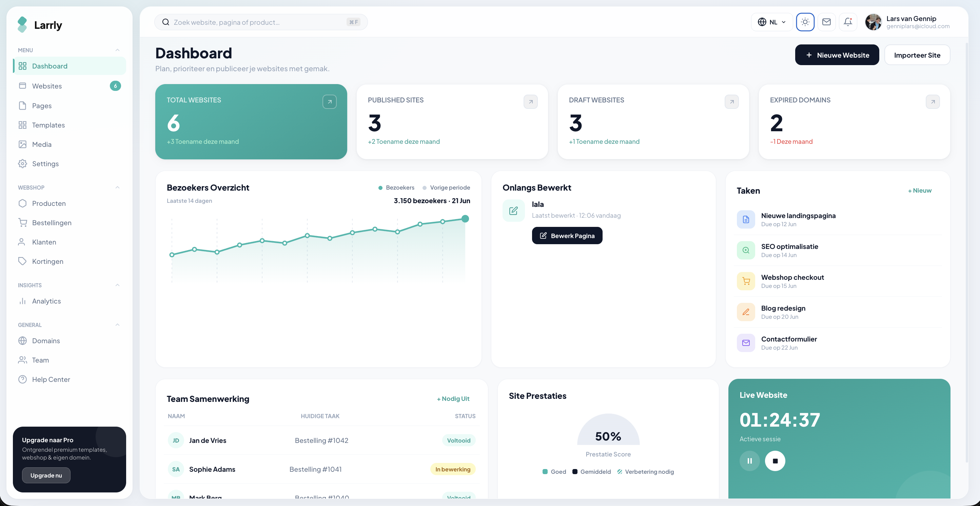Click the lala page edit icon

coord(514,210)
